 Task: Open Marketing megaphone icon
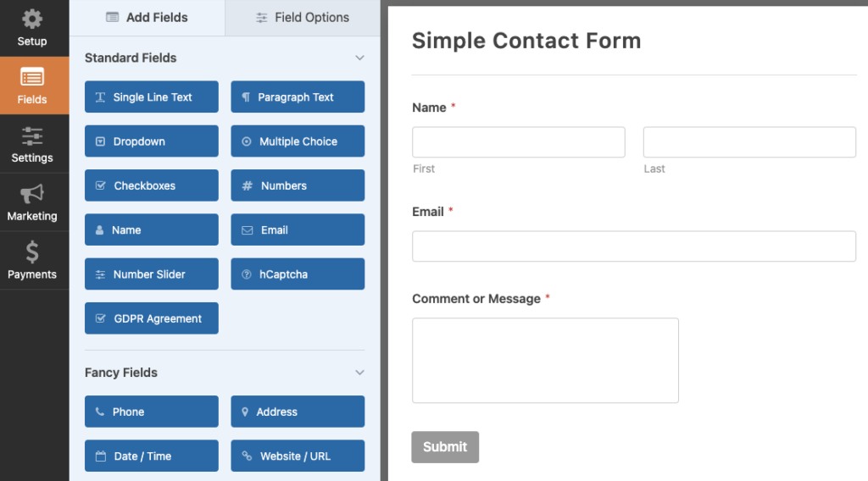(x=32, y=194)
